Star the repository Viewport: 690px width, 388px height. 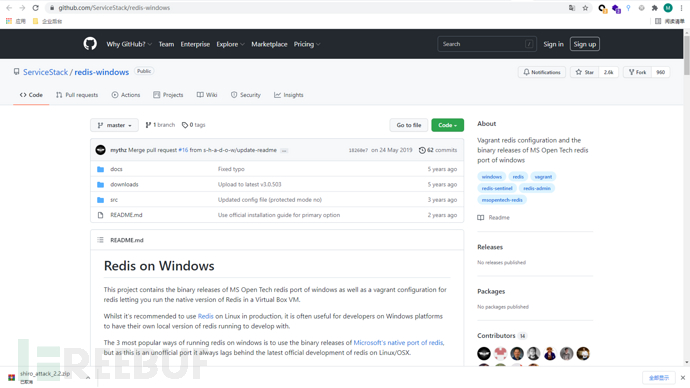(585, 72)
